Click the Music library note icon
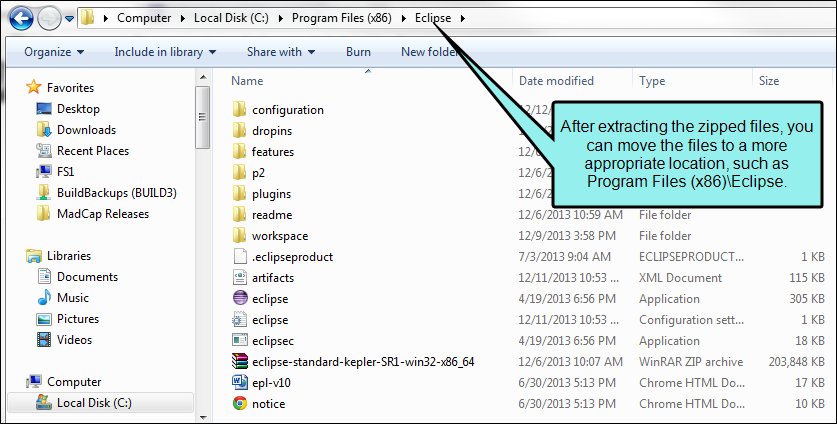This screenshot has width=837, height=424. click(x=44, y=297)
